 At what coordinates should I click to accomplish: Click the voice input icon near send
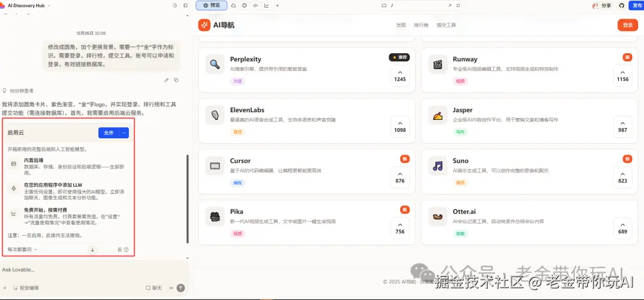(171, 288)
